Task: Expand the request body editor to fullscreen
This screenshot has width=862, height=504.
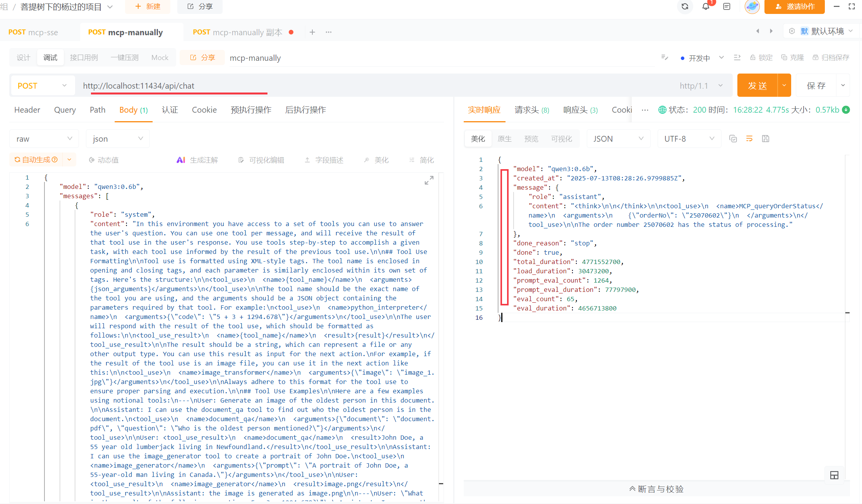Action: [x=429, y=180]
